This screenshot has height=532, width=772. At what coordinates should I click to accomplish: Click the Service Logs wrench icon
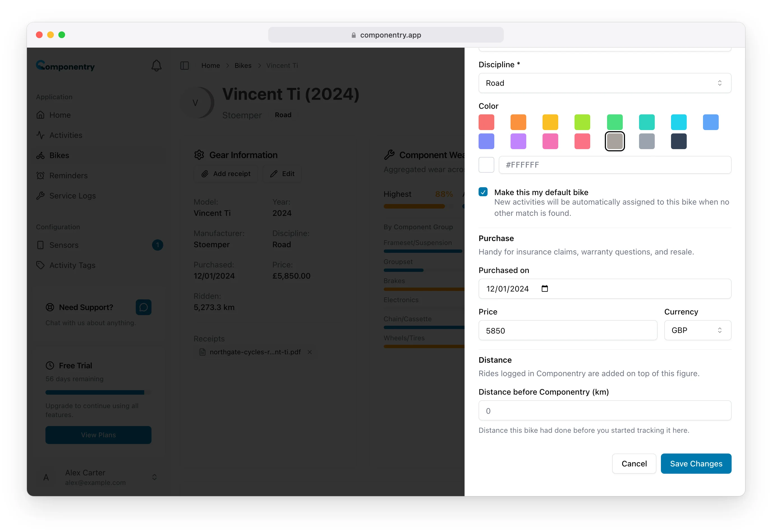click(x=40, y=196)
